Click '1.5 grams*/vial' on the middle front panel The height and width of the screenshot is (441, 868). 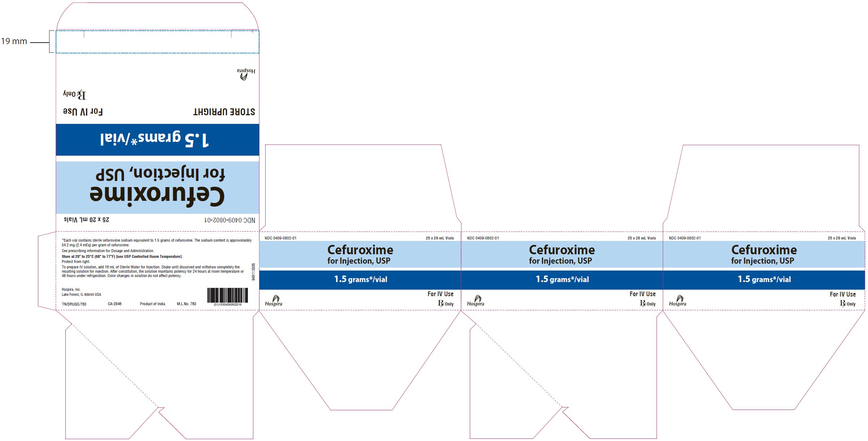pos(562,279)
